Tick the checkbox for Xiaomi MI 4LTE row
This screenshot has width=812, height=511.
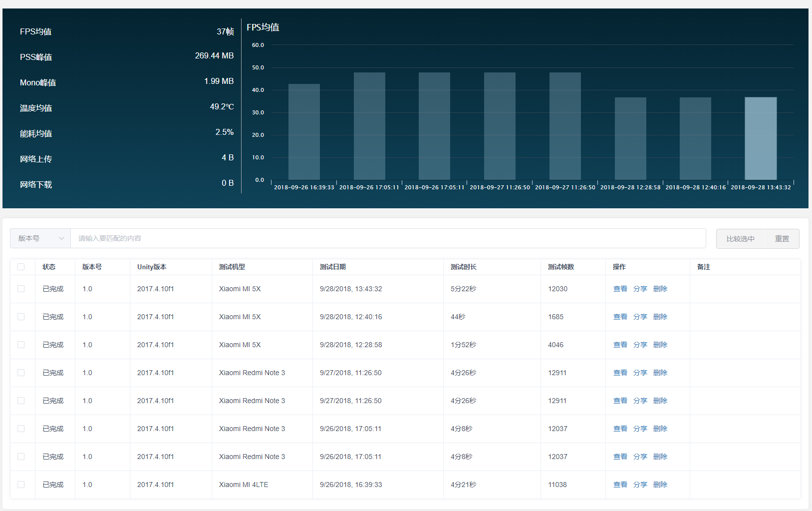click(21, 485)
